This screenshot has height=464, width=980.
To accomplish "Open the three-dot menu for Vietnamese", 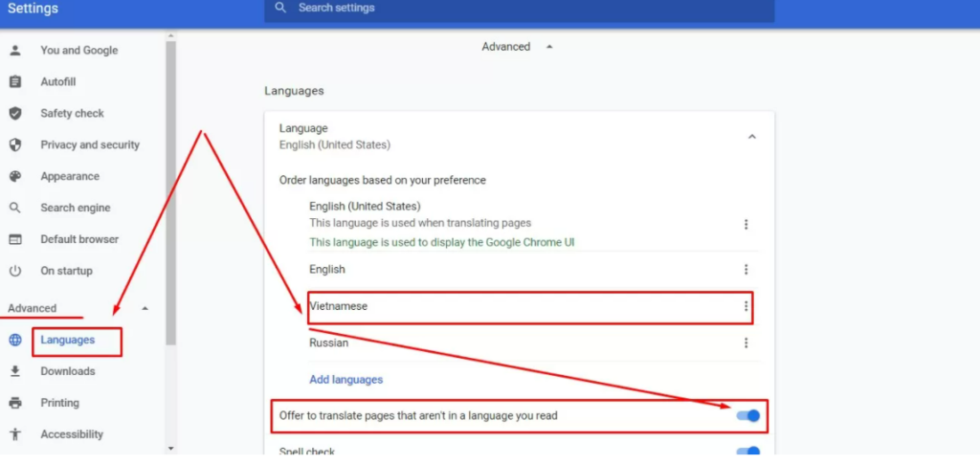I will [746, 306].
